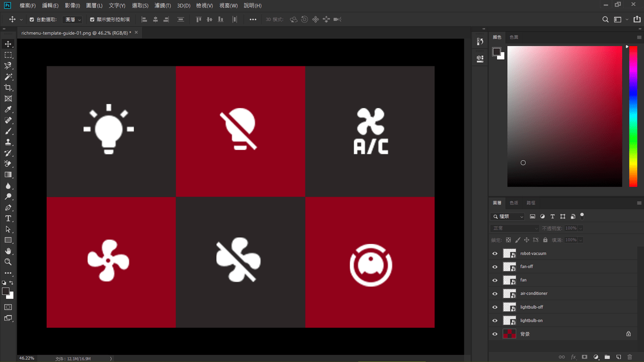Hide the fan layer
The image size is (644, 362).
[x=495, y=280]
